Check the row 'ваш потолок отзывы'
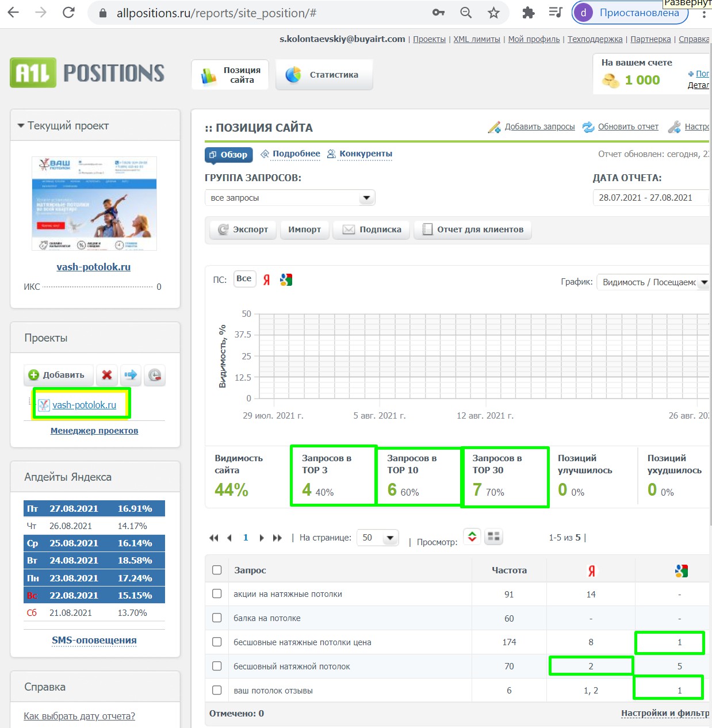This screenshot has height=728, width=712. click(217, 690)
